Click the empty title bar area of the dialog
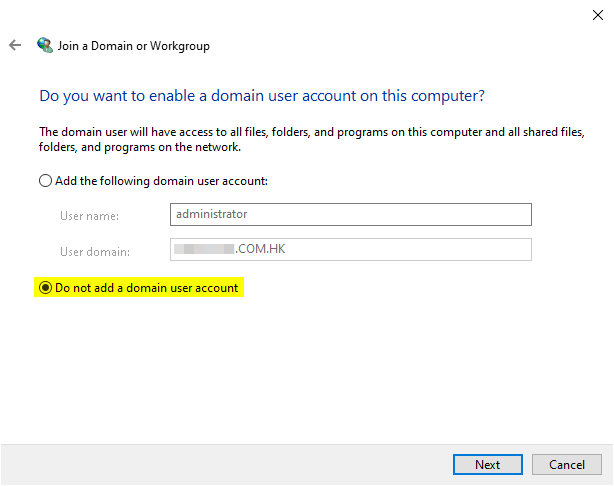Screen dimensions: 614x486 tap(300, 14)
